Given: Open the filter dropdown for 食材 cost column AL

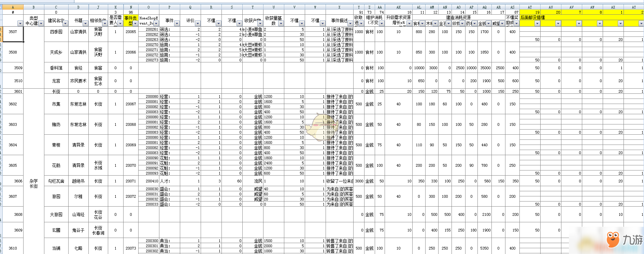Looking at the screenshot, I should (x=423, y=24).
